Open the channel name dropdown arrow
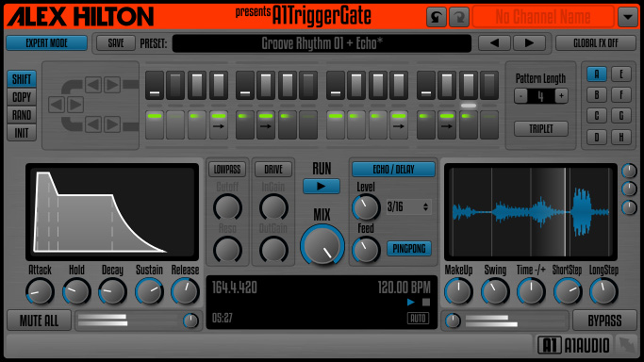The width and height of the screenshot is (644, 362). pos(628,17)
